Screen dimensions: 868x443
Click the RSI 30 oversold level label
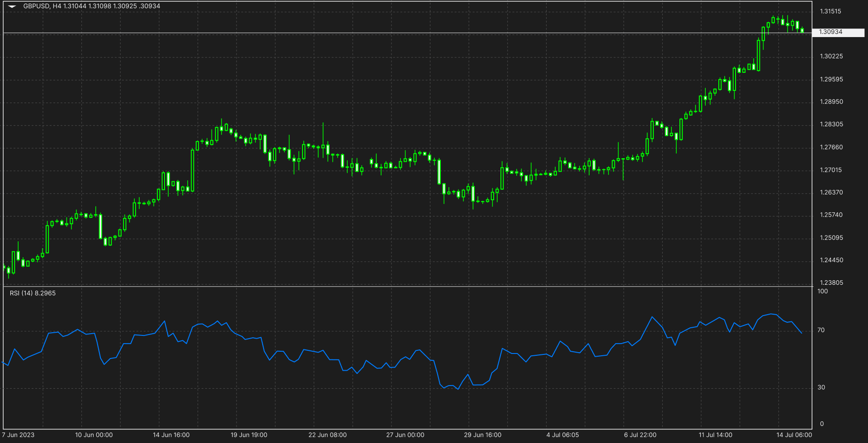click(x=821, y=387)
